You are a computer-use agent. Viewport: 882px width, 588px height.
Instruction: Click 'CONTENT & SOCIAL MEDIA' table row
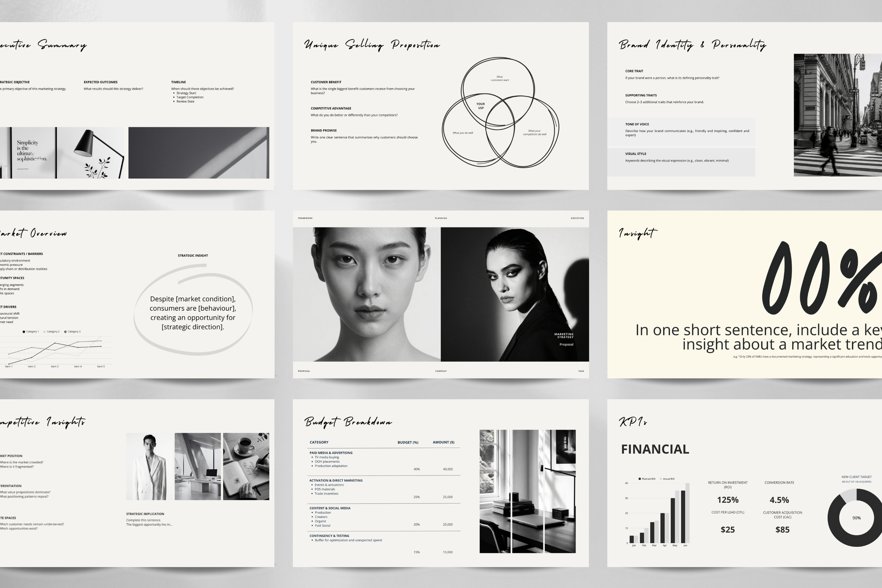[x=384, y=517]
